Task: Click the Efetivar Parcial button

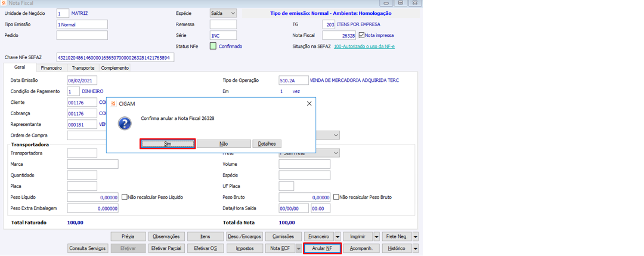Action: point(166,249)
